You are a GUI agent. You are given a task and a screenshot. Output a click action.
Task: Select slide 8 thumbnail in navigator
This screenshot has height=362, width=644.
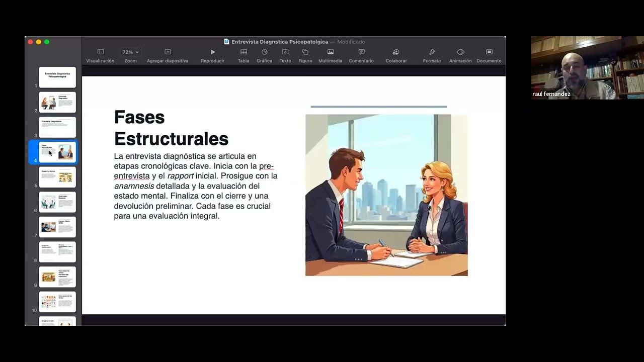(57, 252)
